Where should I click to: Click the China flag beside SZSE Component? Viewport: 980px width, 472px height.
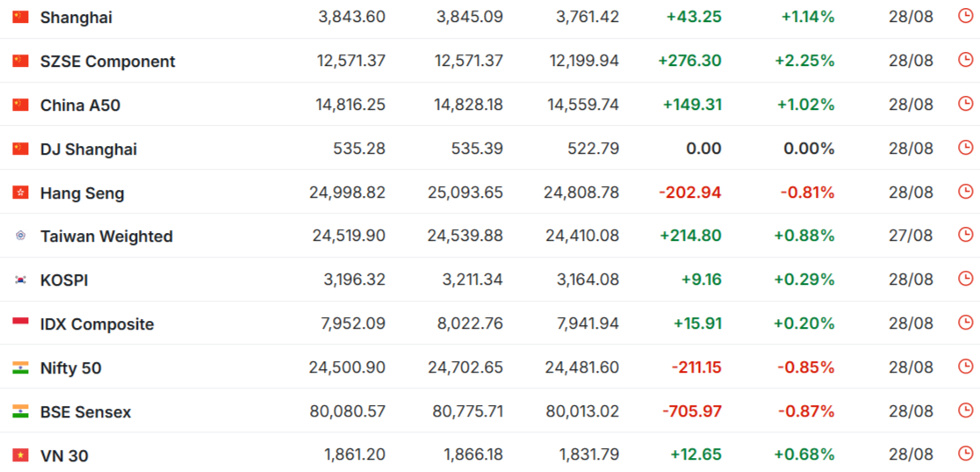pos(20,61)
